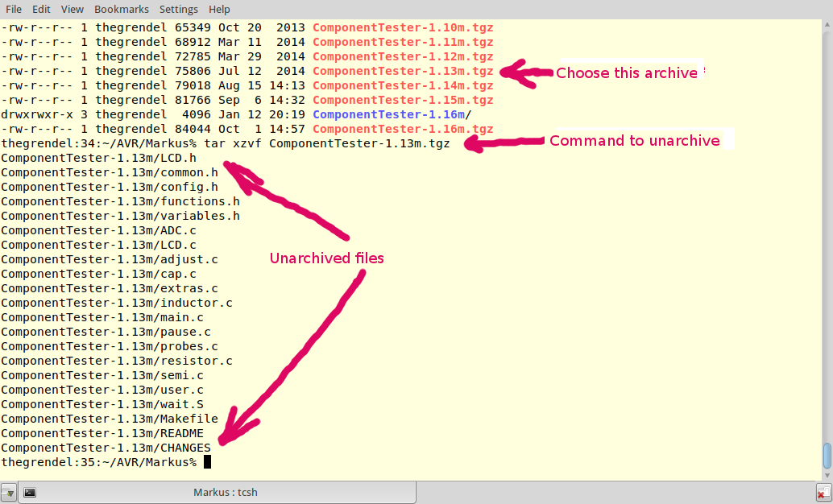Viewport: 833px width, 504px height.
Task: Open the File menu
Action: coord(13,9)
